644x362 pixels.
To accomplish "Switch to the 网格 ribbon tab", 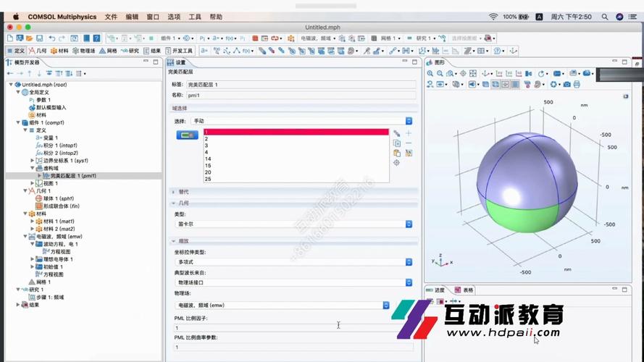I will click(108, 51).
